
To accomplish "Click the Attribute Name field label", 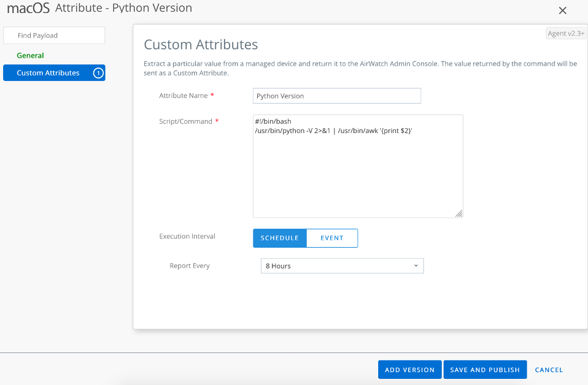I will tap(184, 96).
